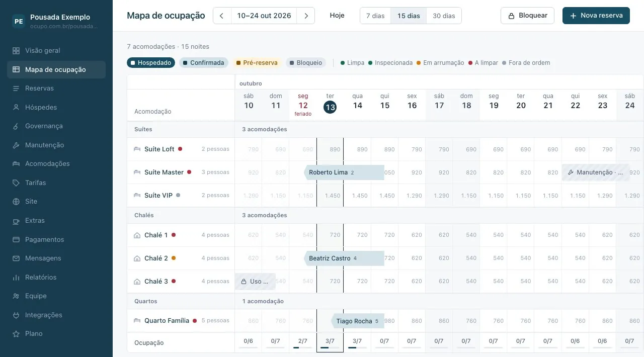The height and width of the screenshot is (357, 644).
Task: Click the Pagamentos card icon
Action: coord(16,240)
